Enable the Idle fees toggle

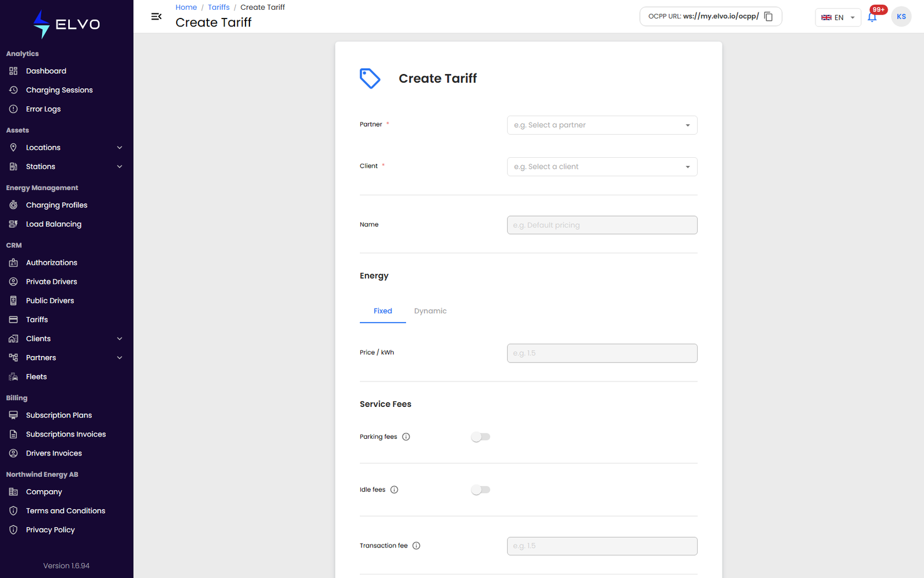coord(480,490)
